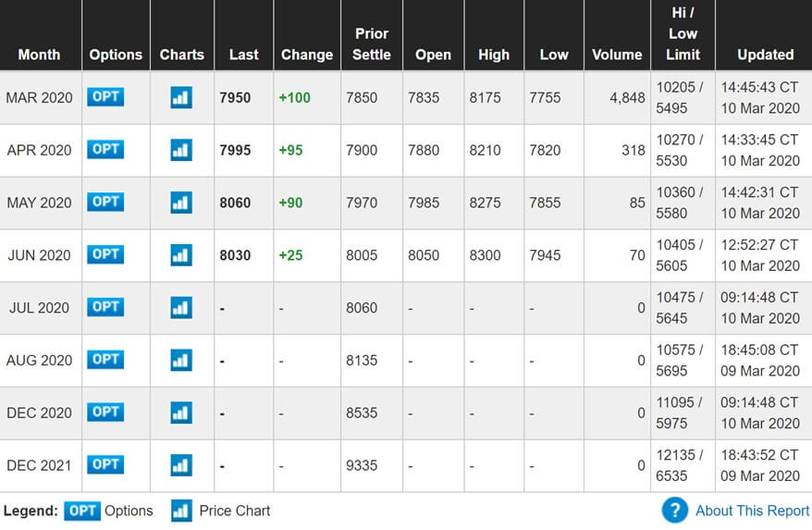Click the Hi / Low Limit column header
The width and height of the screenshot is (812, 530).
pyautogui.click(x=683, y=33)
